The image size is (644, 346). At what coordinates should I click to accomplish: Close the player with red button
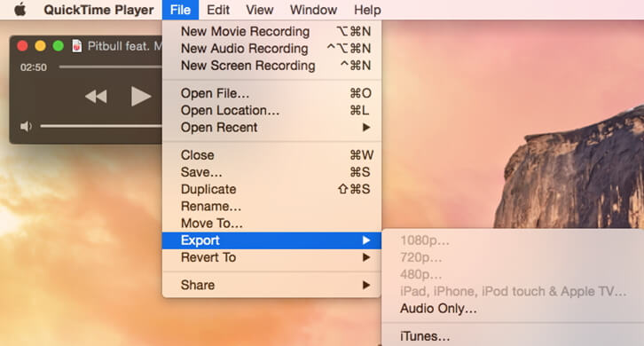(22, 45)
